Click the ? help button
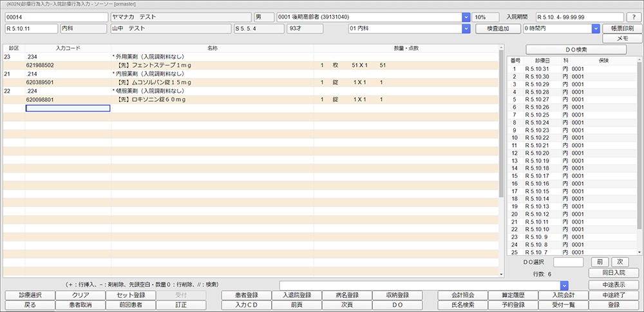Screen dimensions: 644x312 (634, 17)
